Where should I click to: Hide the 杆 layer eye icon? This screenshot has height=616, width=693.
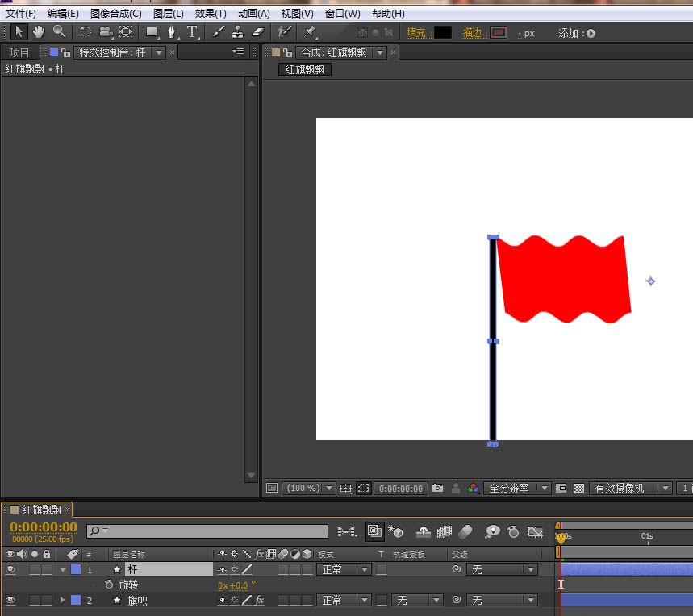(x=10, y=569)
